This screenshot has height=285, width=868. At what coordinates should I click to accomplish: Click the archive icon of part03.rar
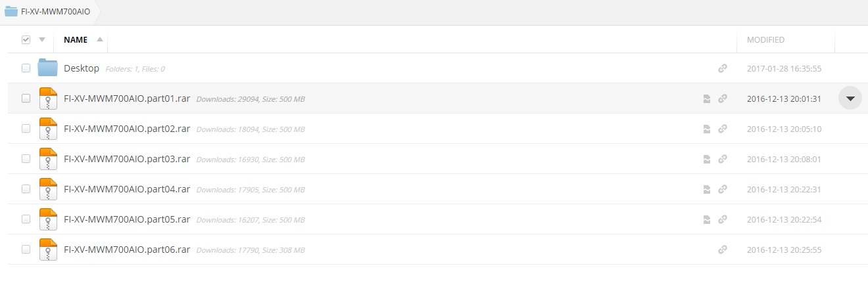(48, 159)
